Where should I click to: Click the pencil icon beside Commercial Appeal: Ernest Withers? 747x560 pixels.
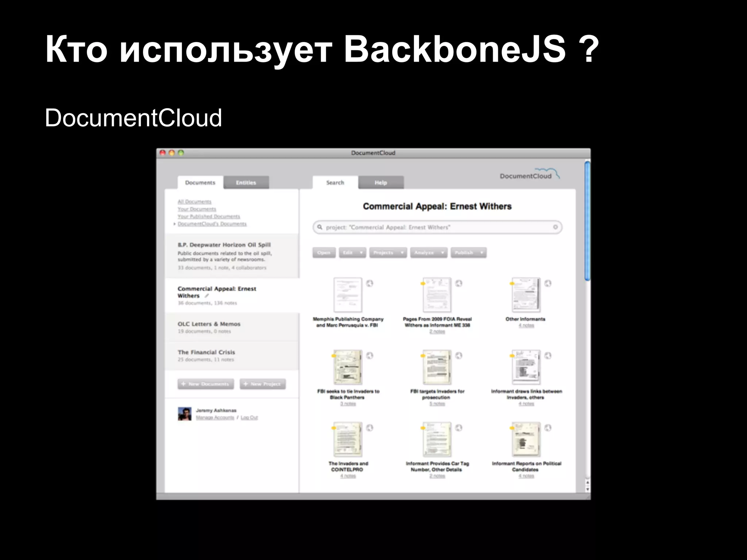point(206,296)
